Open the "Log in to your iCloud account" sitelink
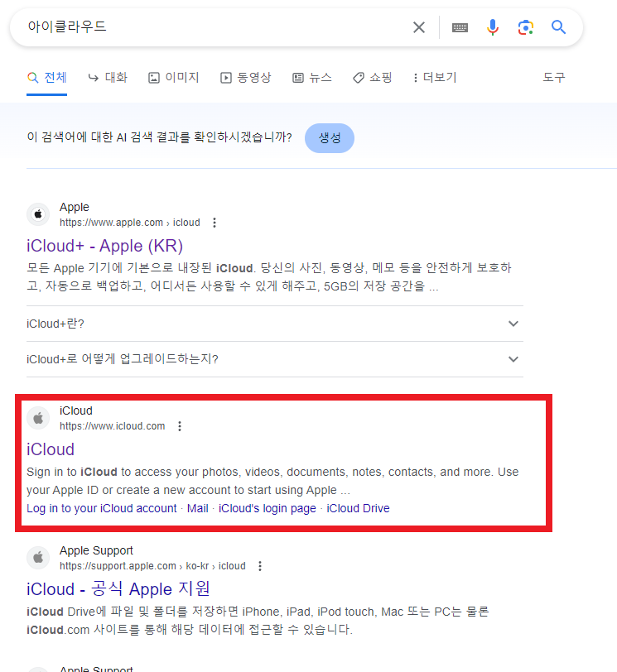The image size is (617, 672). pyautogui.click(x=101, y=508)
